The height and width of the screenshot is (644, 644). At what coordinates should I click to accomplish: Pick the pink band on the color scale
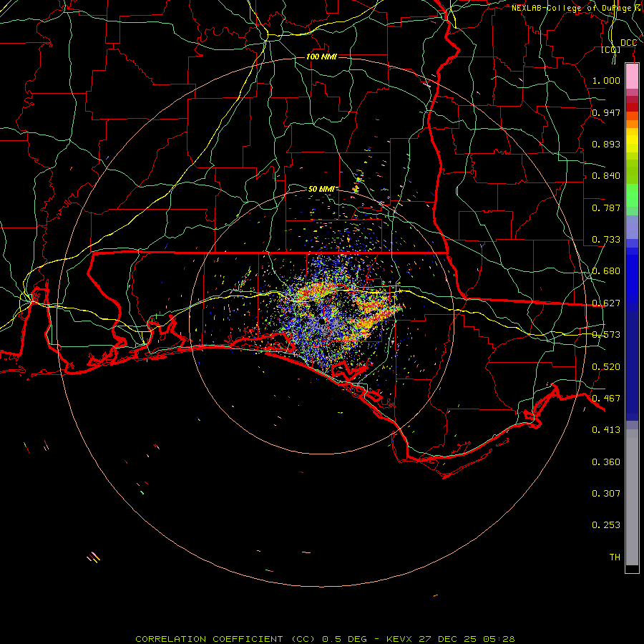(x=632, y=77)
